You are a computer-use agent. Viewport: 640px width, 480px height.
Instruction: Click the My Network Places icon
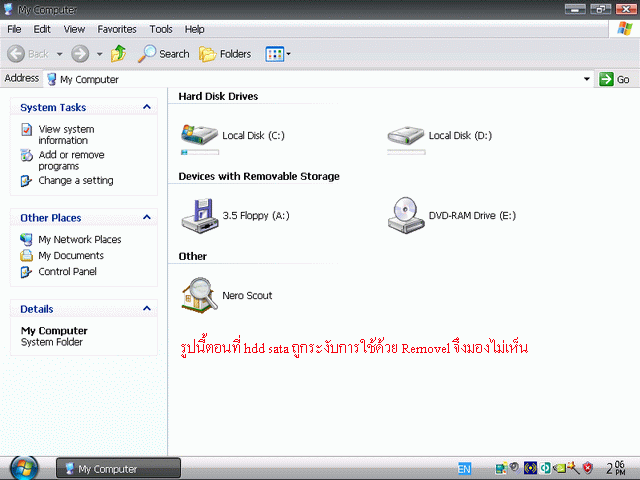point(26,239)
